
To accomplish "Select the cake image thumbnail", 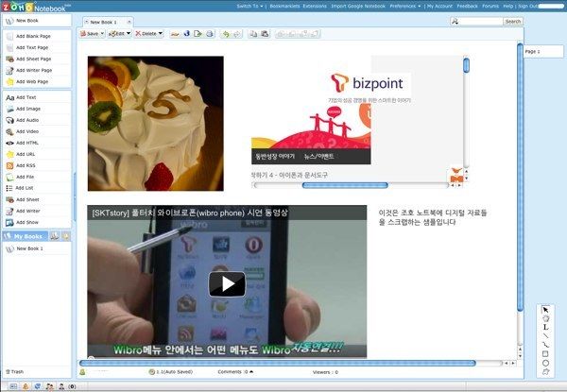I will tap(156, 124).
